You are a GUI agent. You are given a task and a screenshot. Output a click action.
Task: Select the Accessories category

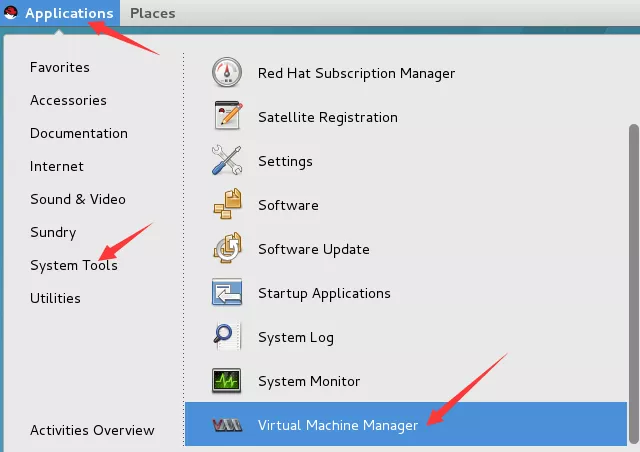68,100
